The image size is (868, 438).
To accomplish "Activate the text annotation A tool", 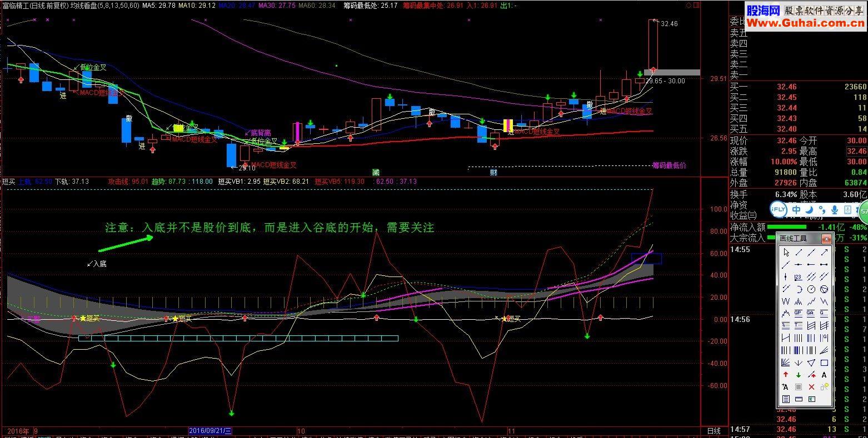I will (824, 375).
